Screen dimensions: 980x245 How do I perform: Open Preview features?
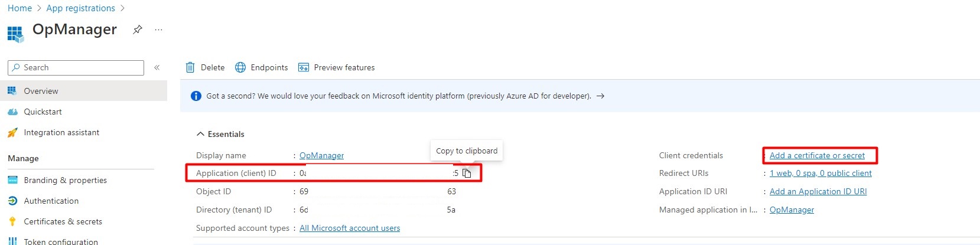(x=337, y=67)
